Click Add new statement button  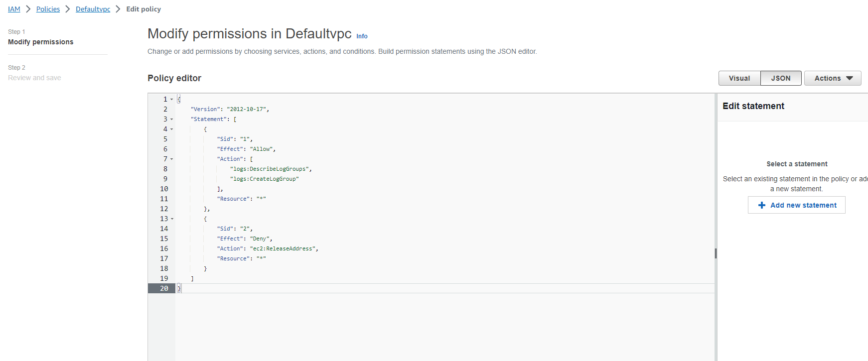796,205
